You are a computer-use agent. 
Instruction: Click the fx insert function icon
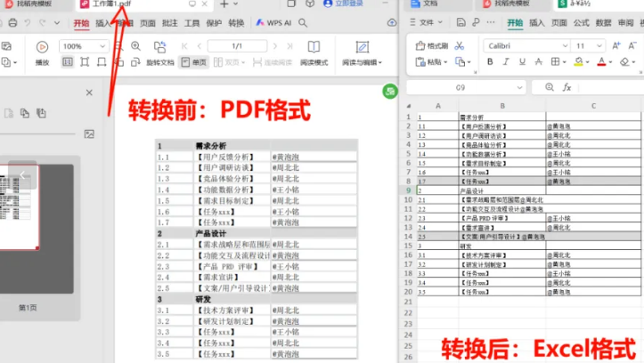567,88
